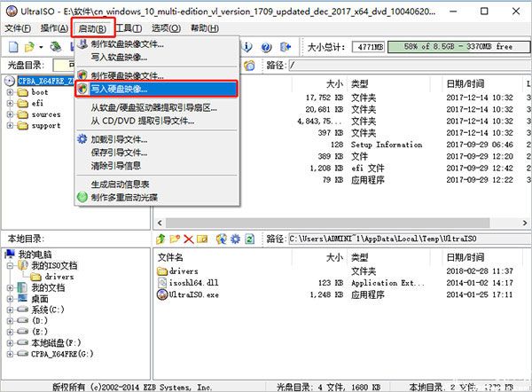Open the dropdown arrow beside Open icon
Viewport: 532px width, 392px height.
point(41,47)
